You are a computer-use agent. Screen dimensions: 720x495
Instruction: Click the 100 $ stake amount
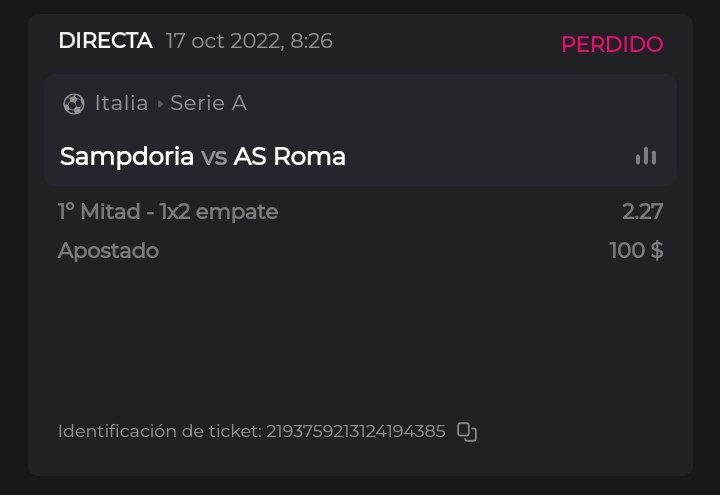coord(636,250)
